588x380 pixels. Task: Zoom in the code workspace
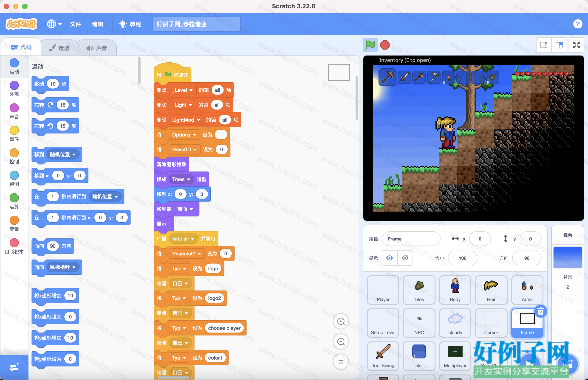coord(341,321)
